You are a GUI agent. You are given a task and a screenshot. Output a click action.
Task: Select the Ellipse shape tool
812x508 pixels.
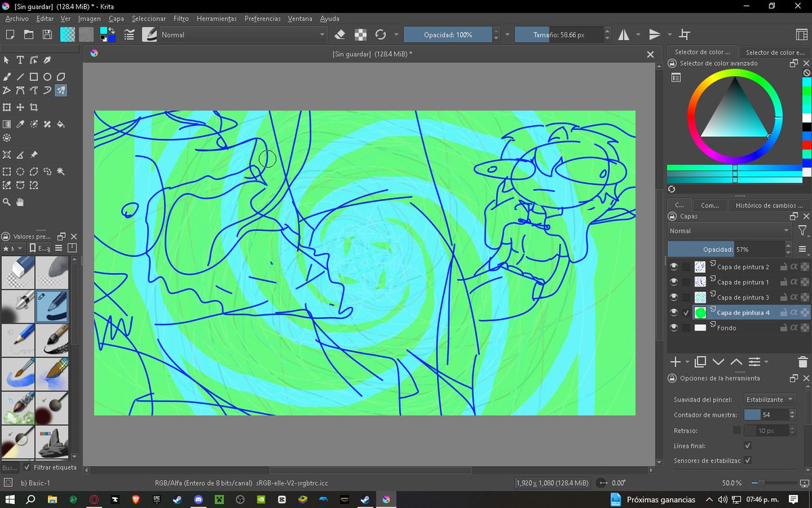47,77
